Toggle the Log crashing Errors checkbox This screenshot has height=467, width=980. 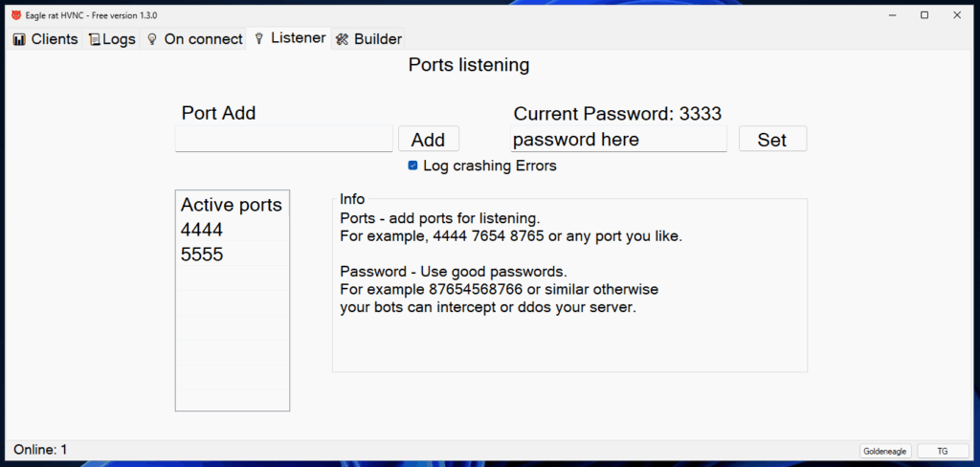coord(412,166)
